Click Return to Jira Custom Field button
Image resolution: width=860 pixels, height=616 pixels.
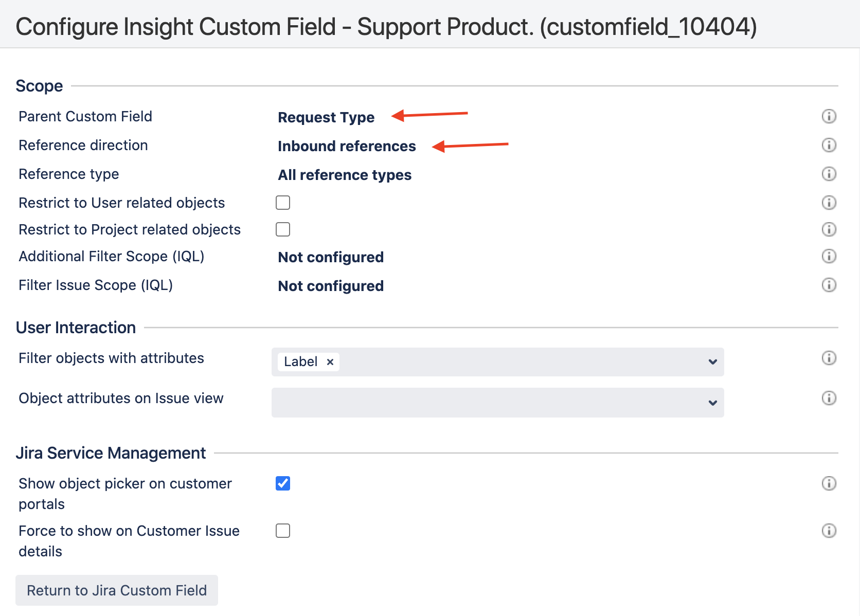117,590
